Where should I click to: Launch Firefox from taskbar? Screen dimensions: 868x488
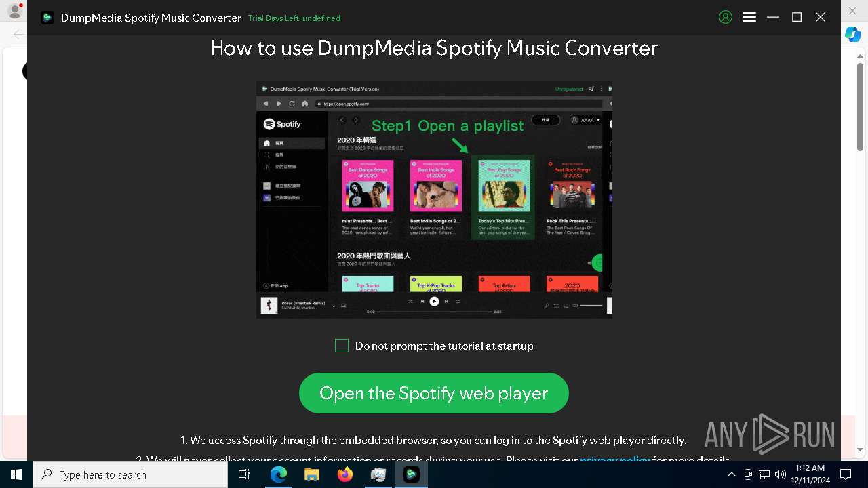tap(344, 474)
